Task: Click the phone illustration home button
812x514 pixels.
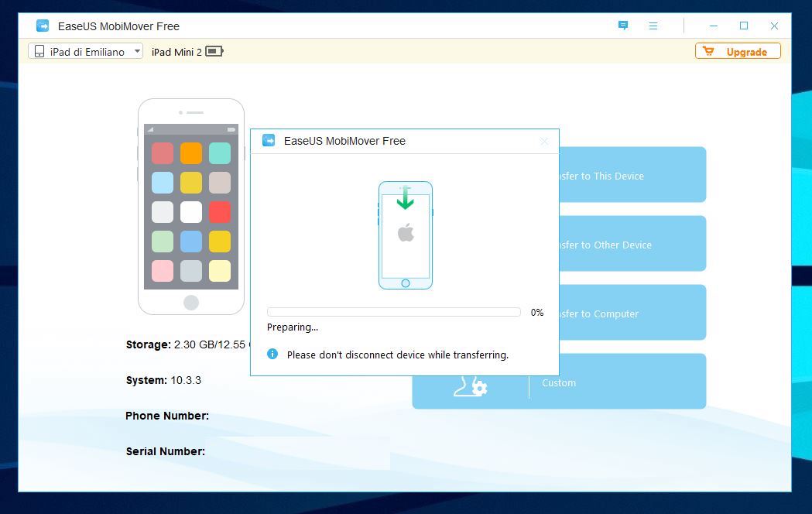Action: (x=191, y=303)
